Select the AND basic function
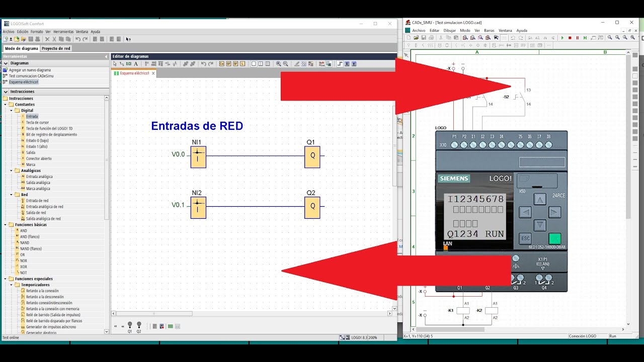The height and width of the screenshot is (362, 644). (24, 231)
